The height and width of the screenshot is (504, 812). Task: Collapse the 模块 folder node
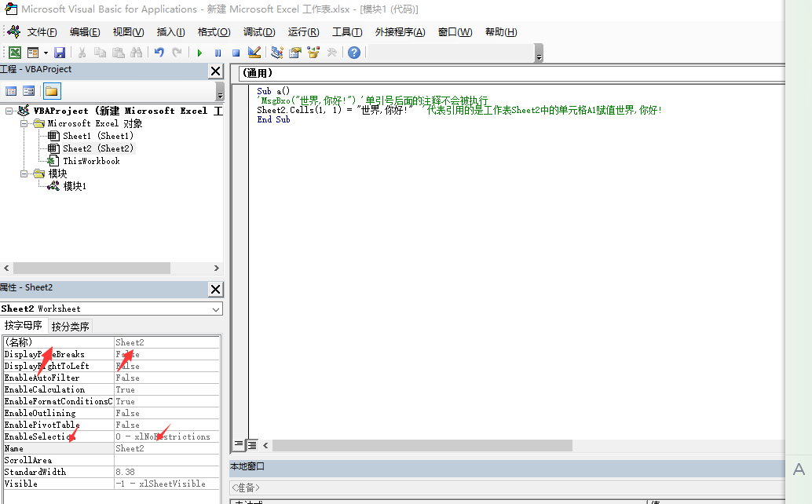[x=24, y=173]
